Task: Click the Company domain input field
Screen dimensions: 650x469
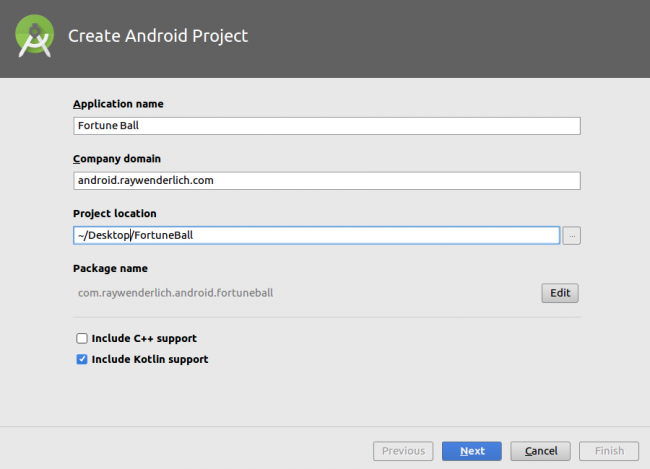Action: coord(327,180)
